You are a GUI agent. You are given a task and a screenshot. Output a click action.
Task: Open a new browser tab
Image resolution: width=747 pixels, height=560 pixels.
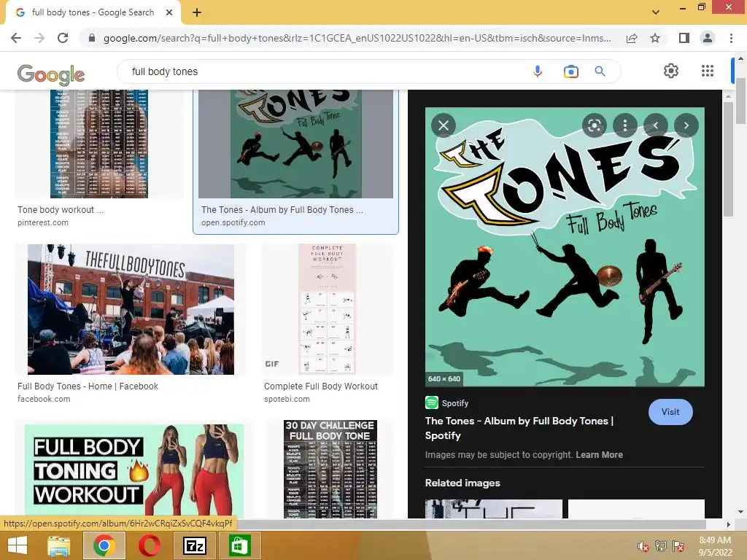(197, 12)
